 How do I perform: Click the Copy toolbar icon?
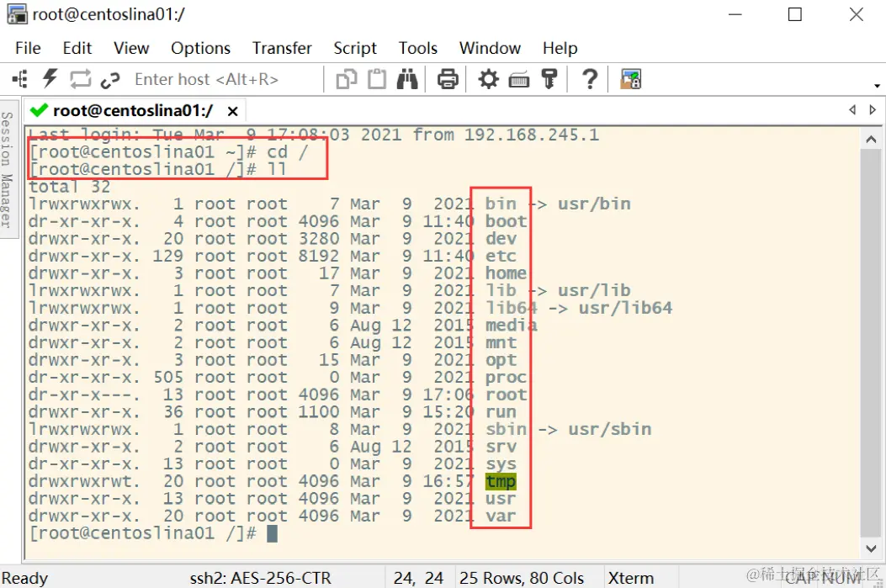point(347,79)
